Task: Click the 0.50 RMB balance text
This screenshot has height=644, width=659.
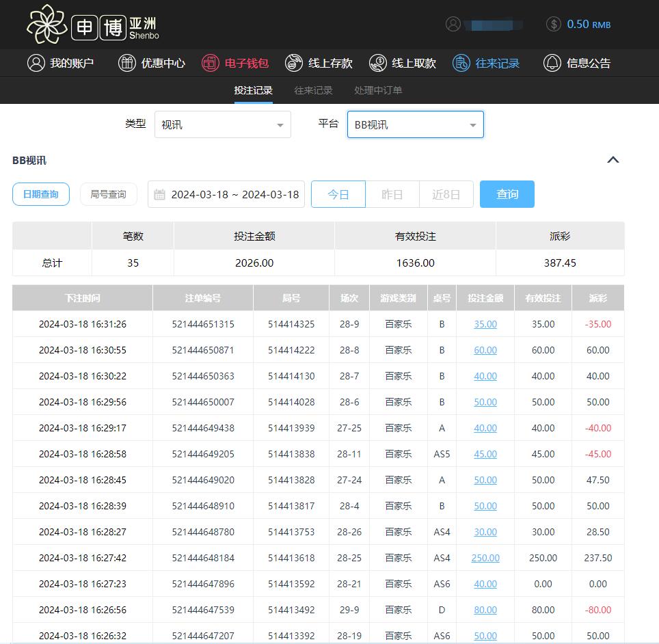Action: coord(589,25)
